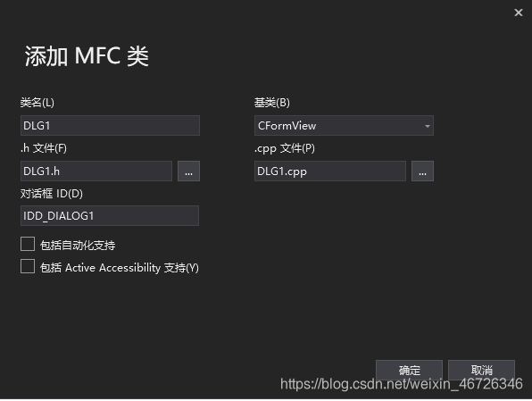
Task: Enable Active Accessibility support checkbox
Action: coord(28,266)
